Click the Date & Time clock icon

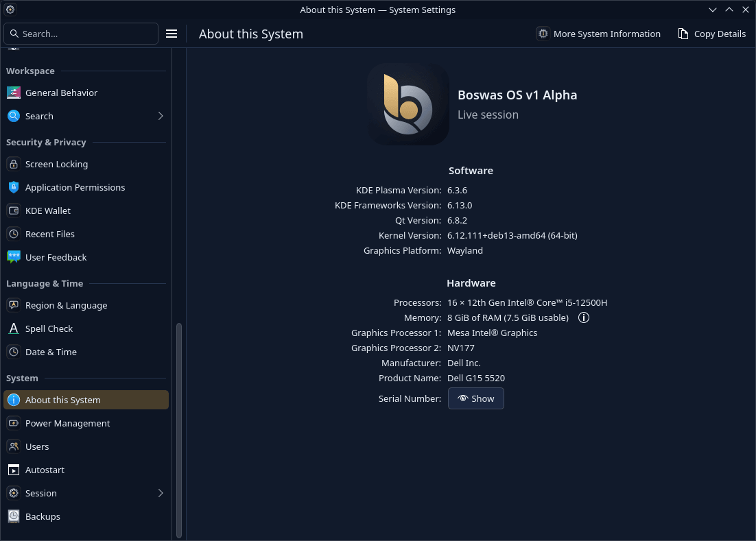pyautogui.click(x=14, y=352)
